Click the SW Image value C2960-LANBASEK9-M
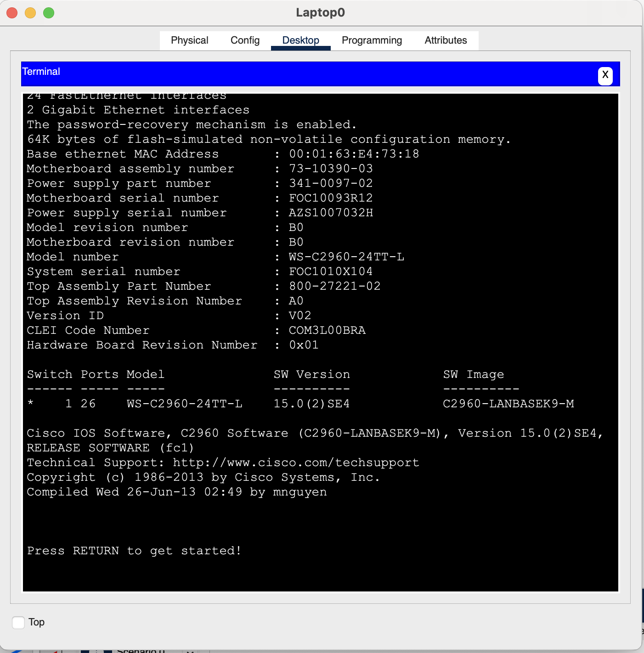Image resolution: width=644 pixels, height=653 pixels. tap(508, 404)
